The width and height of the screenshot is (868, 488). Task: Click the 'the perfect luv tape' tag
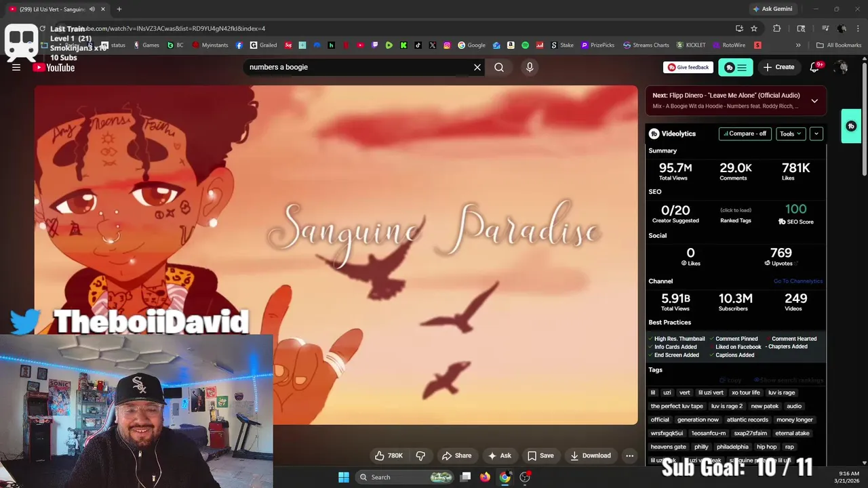tap(677, 406)
